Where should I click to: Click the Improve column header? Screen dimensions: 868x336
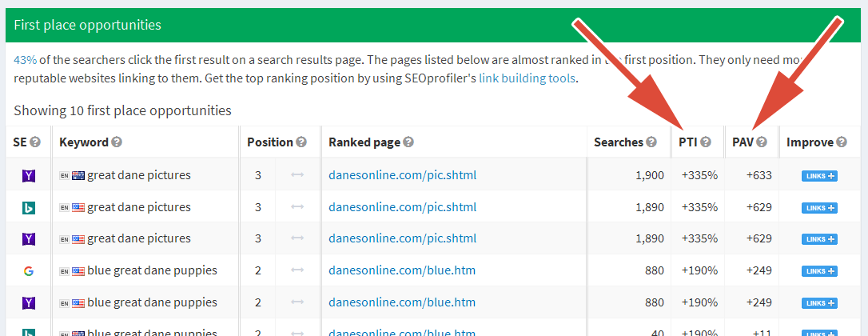tap(810, 142)
